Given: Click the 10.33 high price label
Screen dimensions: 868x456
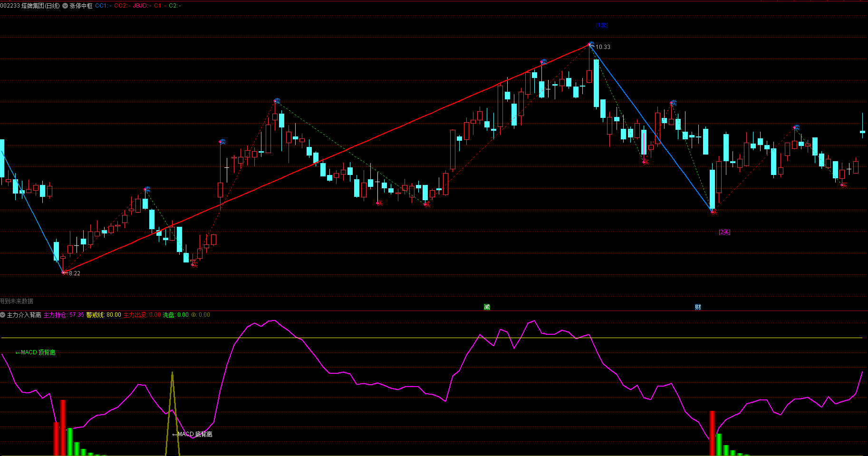Looking at the screenshot, I should pyautogui.click(x=603, y=47).
